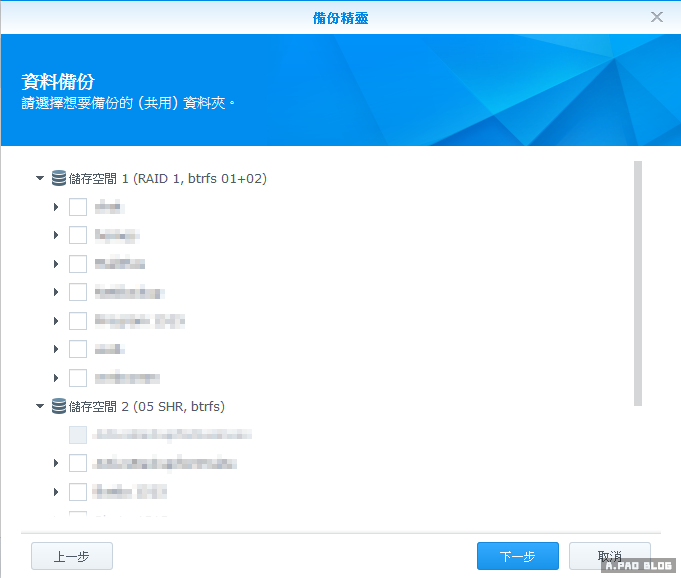This screenshot has height=578, width=681.
Task: Collapse the 儲存空間 1 tree node
Action: click(40, 179)
